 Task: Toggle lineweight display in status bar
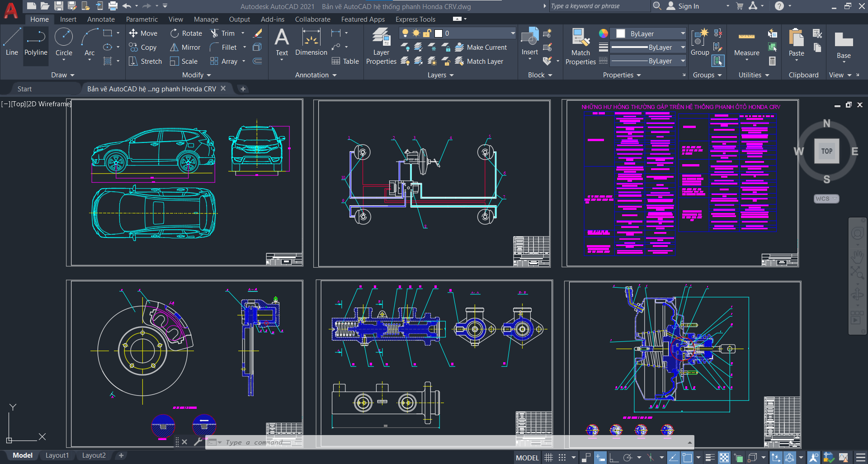pos(710,458)
